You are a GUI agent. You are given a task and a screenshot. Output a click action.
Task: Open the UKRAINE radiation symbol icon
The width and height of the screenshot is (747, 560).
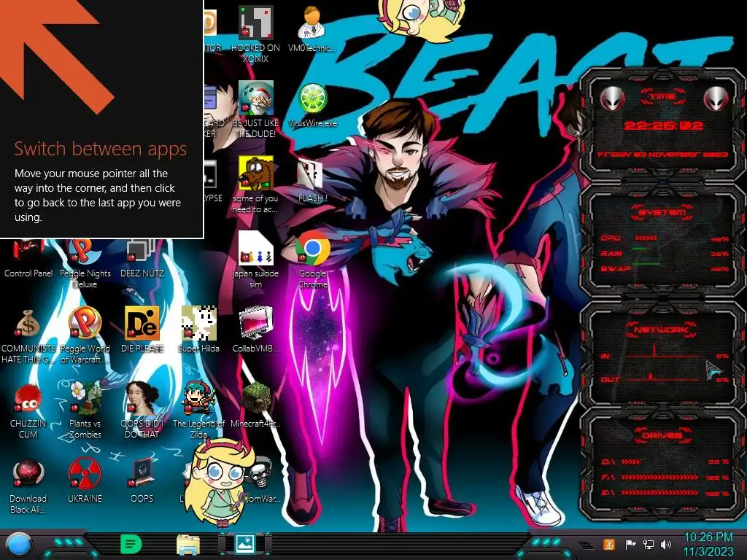coord(85,481)
